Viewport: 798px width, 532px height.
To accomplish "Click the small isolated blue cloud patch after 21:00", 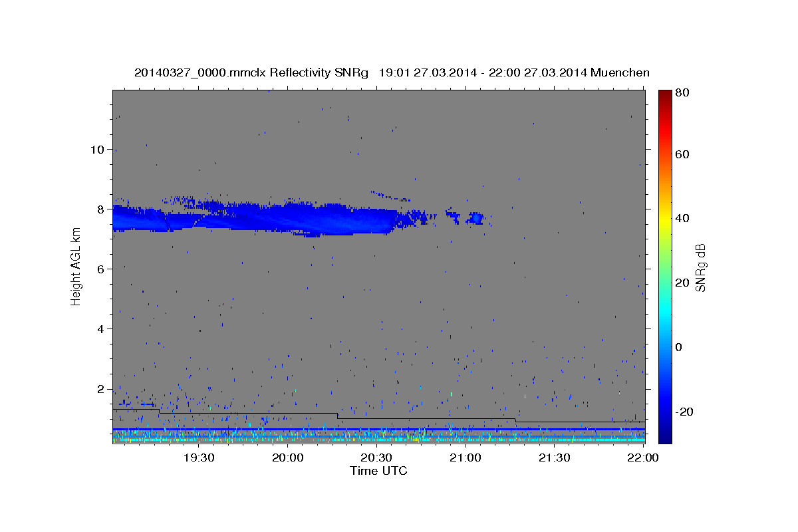I will (476, 218).
